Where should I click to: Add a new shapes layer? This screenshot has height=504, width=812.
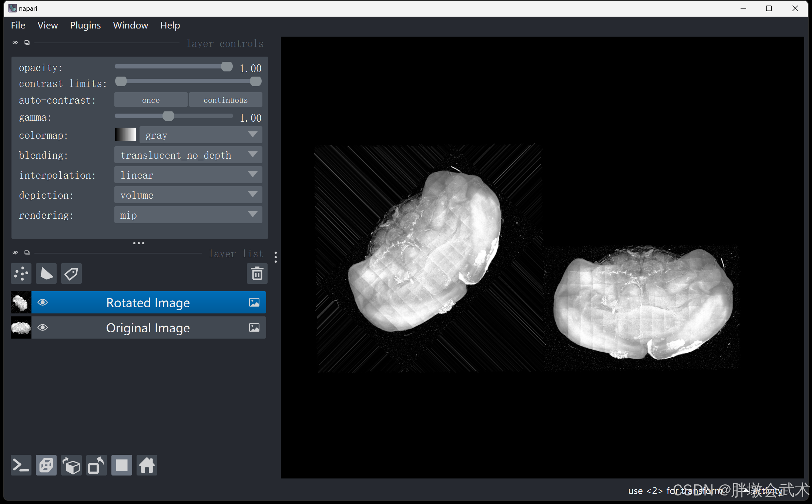(46, 274)
